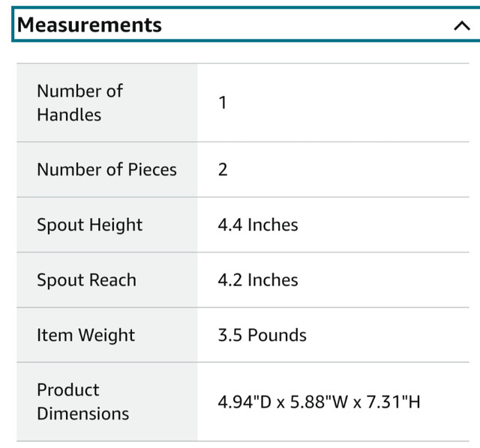Click the 3.5 Pounds weight value

tap(262, 335)
